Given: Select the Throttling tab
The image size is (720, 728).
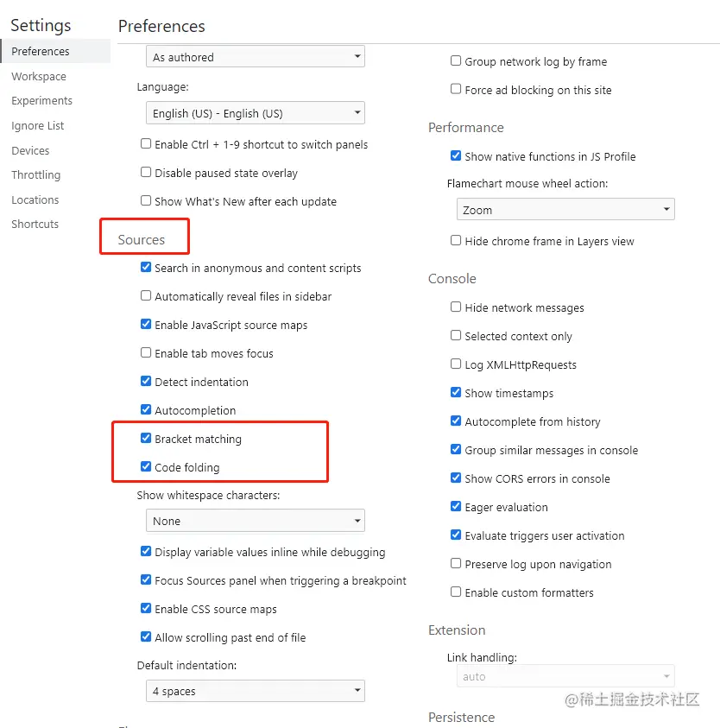Looking at the screenshot, I should pyautogui.click(x=36, y=175).
